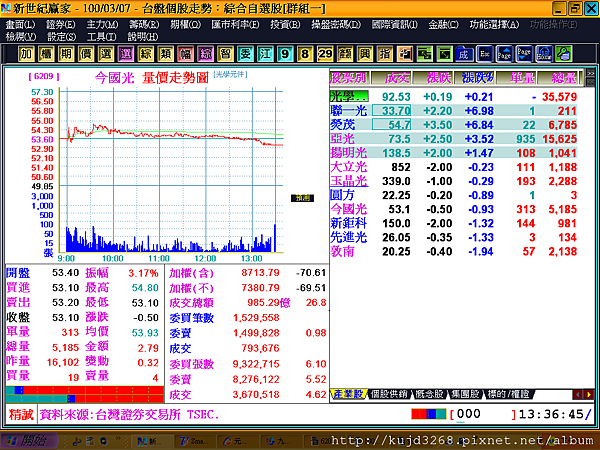Open the 類 category toolbar icon
This screenshot has height=450, width=600.
click(x=165, y=54)
